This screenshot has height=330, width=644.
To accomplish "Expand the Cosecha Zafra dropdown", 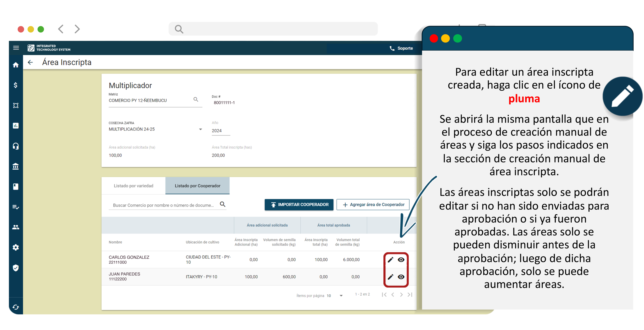I will (x=200, y=129).
